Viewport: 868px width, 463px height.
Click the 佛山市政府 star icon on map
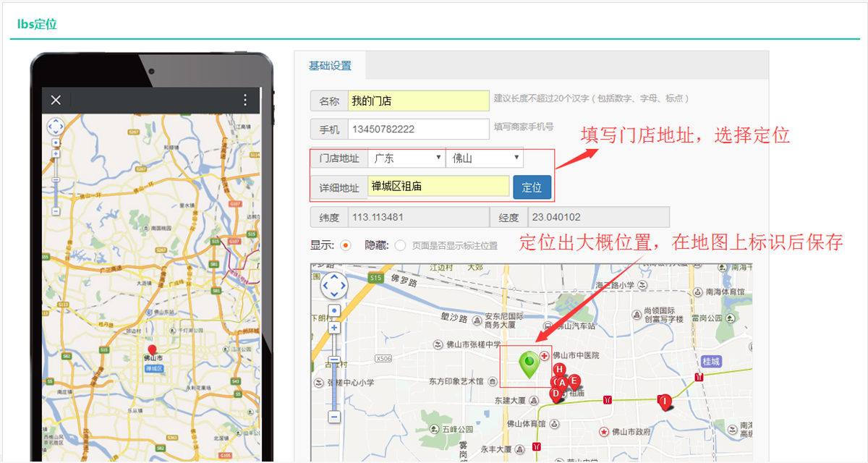tap(603, 432)
